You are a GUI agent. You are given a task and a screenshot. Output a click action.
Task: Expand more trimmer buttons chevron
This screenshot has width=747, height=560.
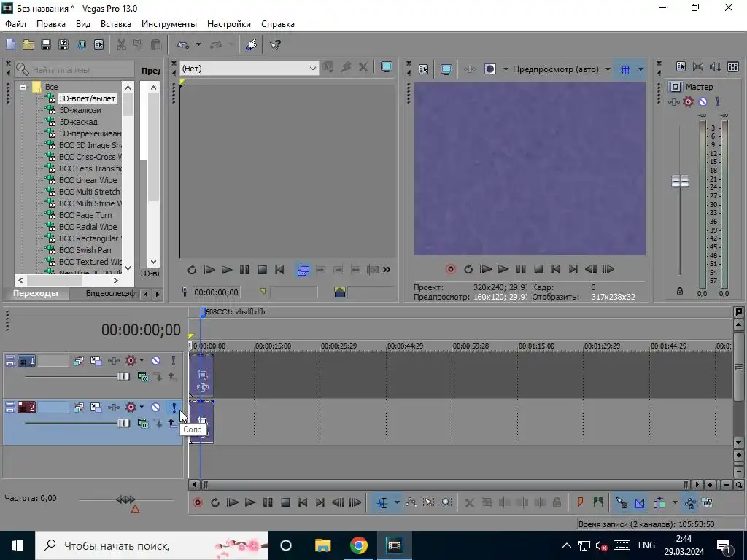387,270
